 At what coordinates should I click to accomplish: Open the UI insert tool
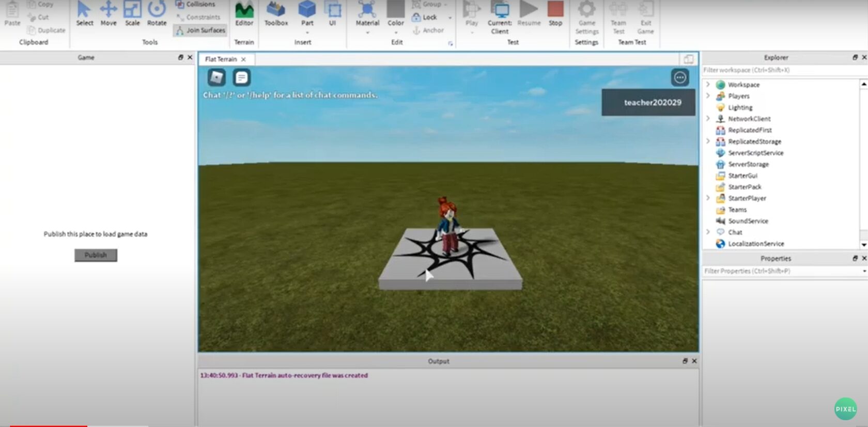pos(332,14)
